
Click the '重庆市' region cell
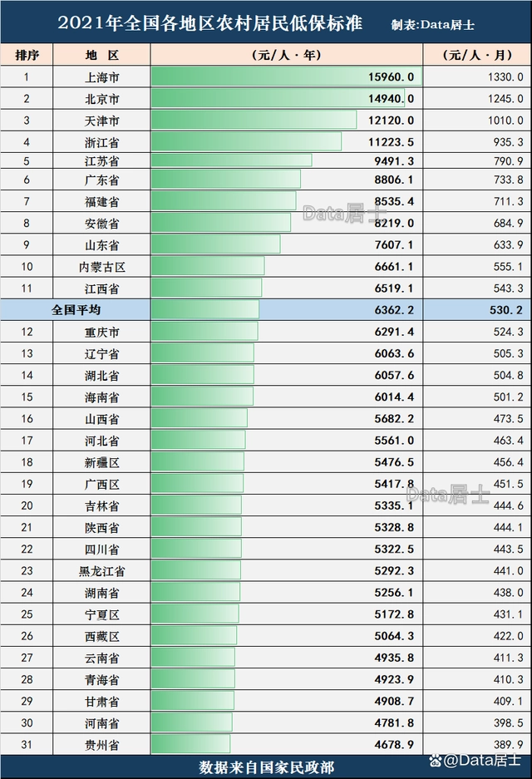[x=102, y=332]
